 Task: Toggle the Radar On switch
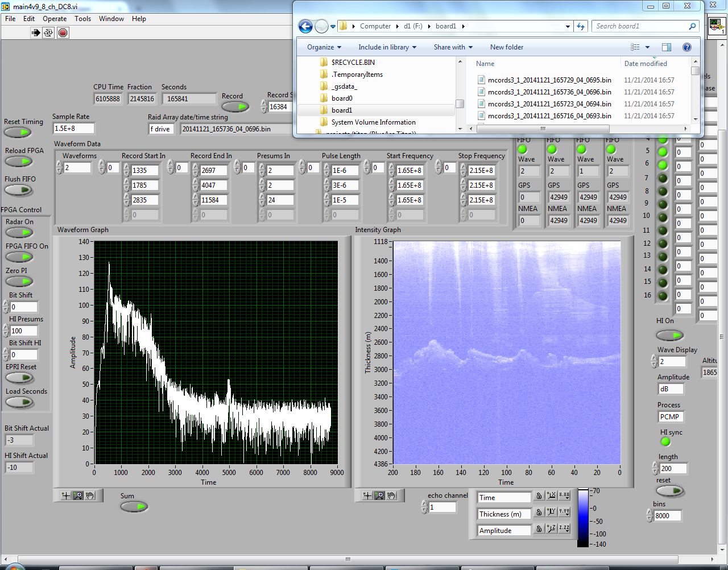19,232
